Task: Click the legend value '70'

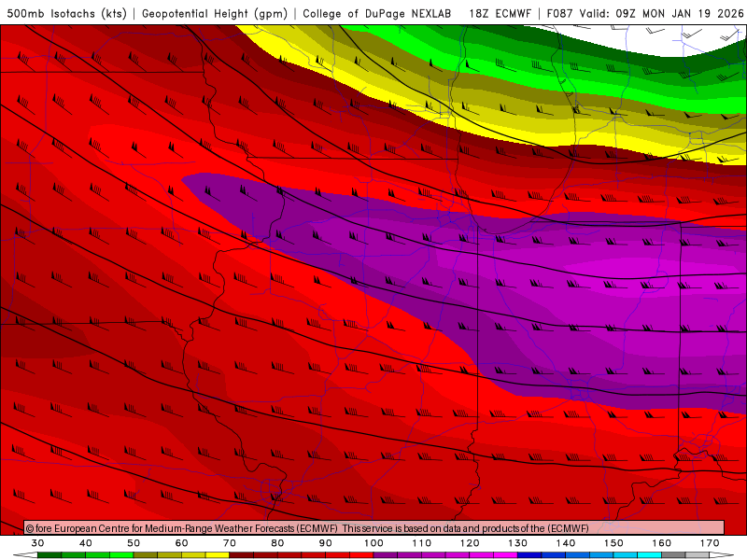Action: pos(230,543)
